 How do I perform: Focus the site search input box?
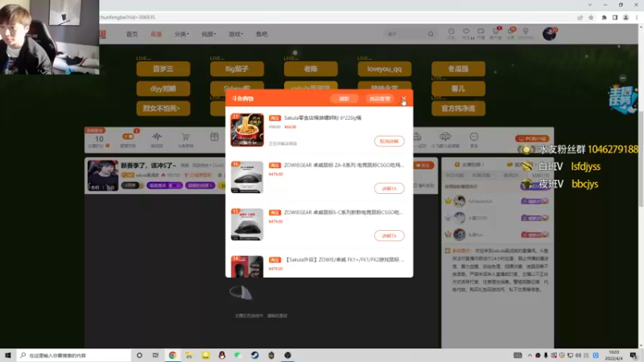405,34
